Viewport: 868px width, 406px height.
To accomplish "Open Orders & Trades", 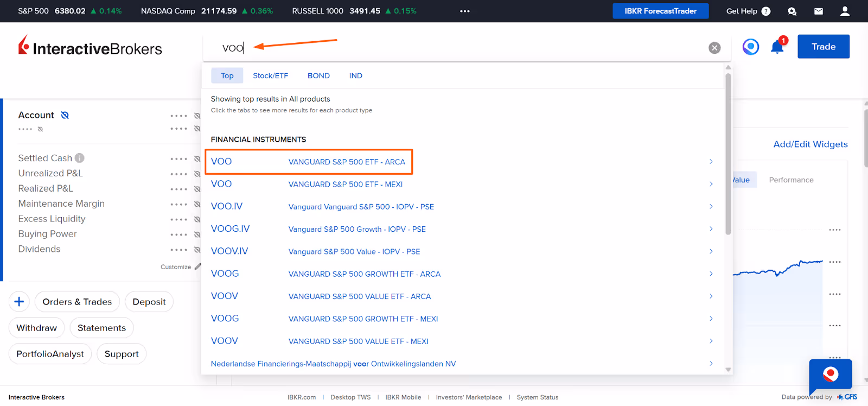I will tap(77, 302).
